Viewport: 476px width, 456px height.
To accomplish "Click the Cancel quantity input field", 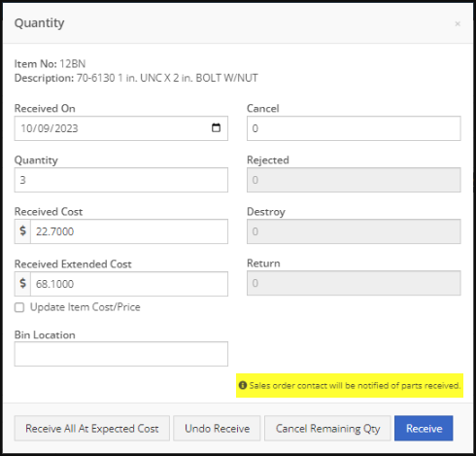I will coord(354,128).
